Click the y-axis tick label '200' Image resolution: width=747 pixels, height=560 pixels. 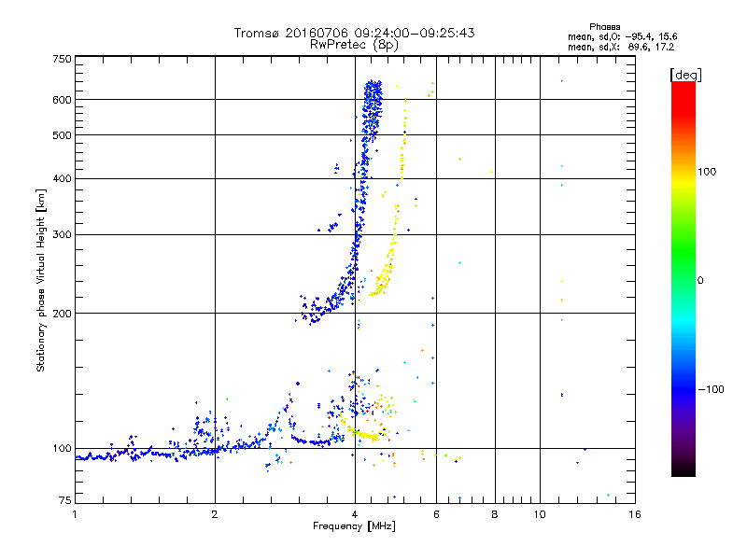click(x=63, y=314)
